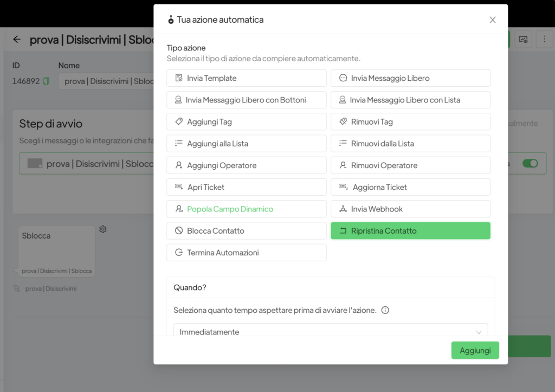Choose the Apri Ticket action
The image size is (555, 392).
point(247,187)
